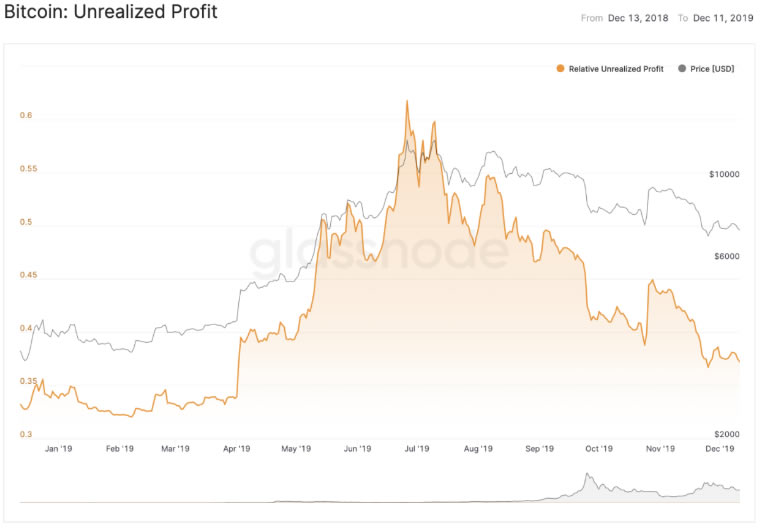Open the To date Dec 11, 2019
Viewport: 763px width, 528px height.
click(724, 18)
